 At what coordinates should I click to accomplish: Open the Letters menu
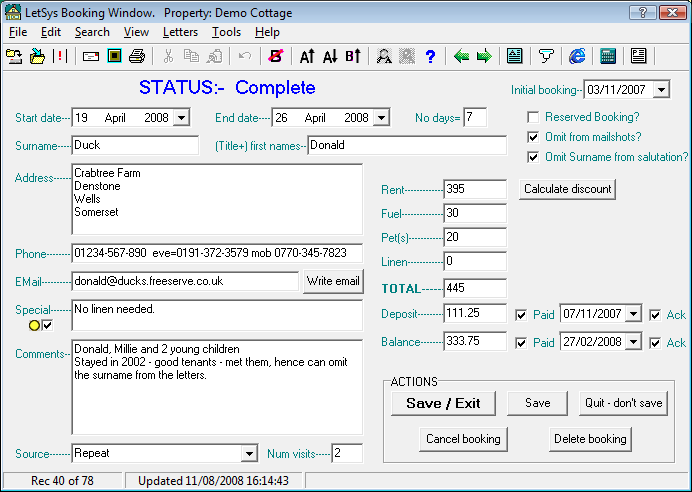click(180, 32)
